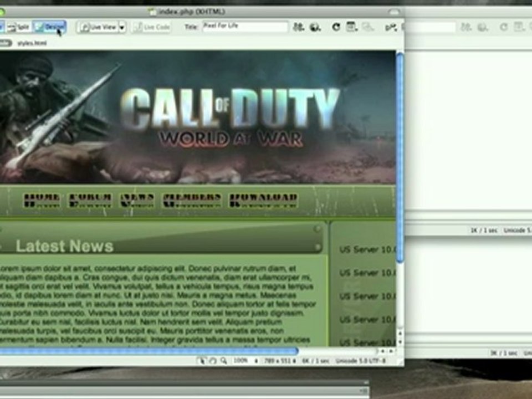
Task: Click the Preview in Browser globe icon
Action: click(x=315, y=27)
